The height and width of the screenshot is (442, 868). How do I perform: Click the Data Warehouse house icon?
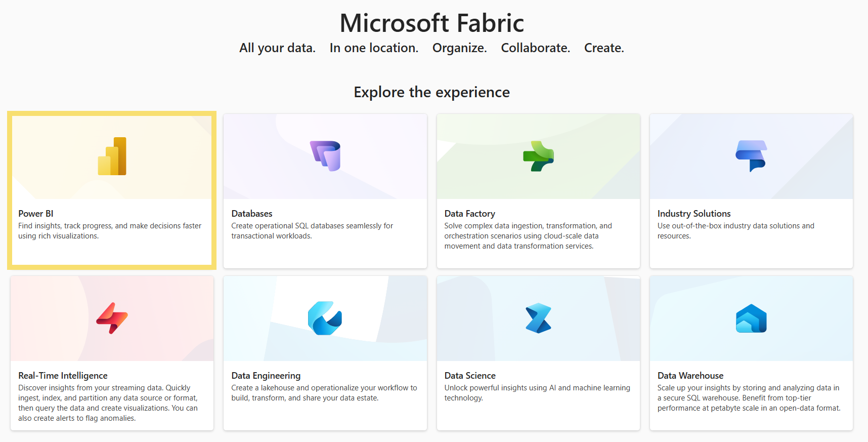[x=751, y=318]
